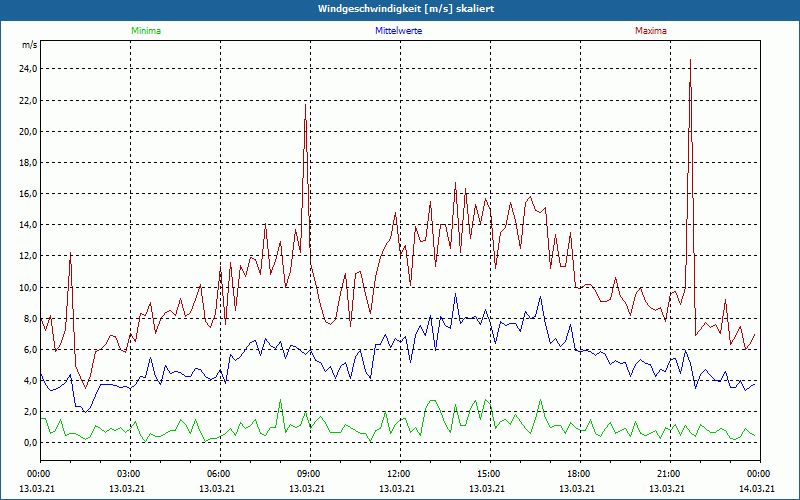Click the 22,0 y-axis value
This screenshot has width=800, height=500.
(29, 101)
